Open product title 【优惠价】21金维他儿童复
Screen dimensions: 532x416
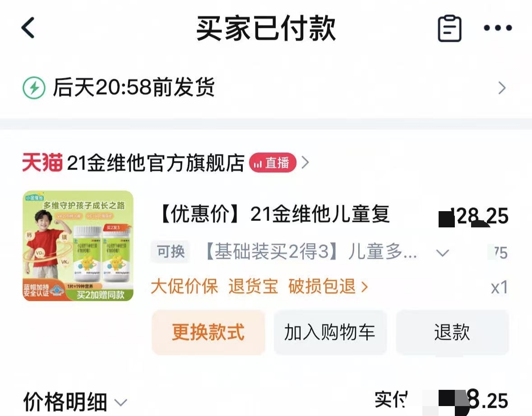point(274,214)
